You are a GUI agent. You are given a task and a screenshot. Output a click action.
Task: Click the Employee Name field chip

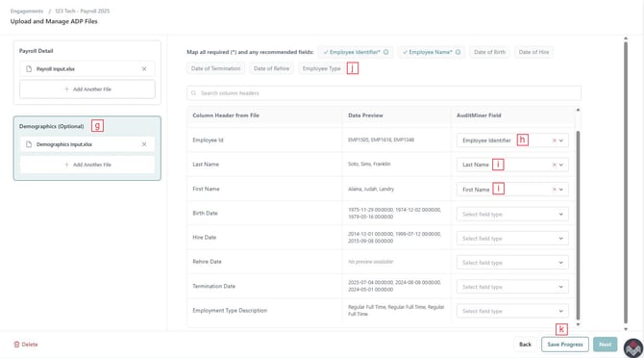tap(431, 52)
